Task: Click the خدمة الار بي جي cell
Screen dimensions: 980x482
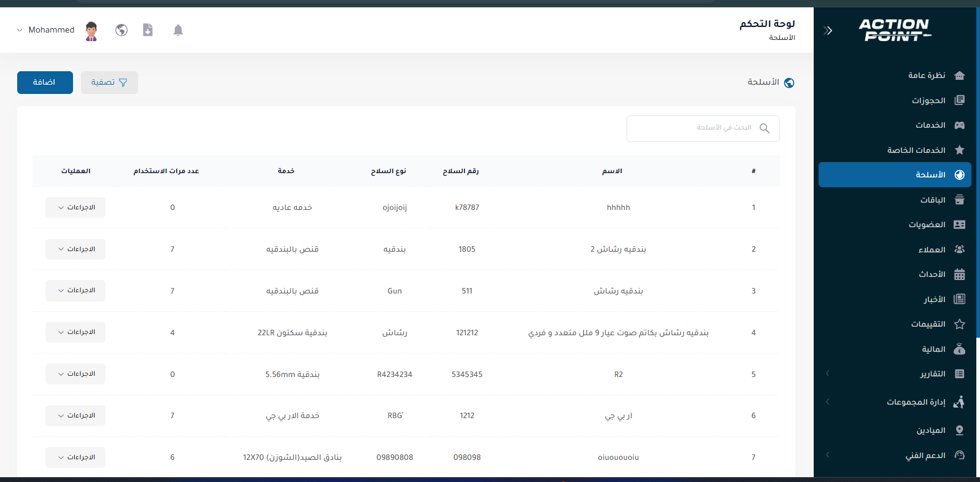Action: (x=292, y=416)
